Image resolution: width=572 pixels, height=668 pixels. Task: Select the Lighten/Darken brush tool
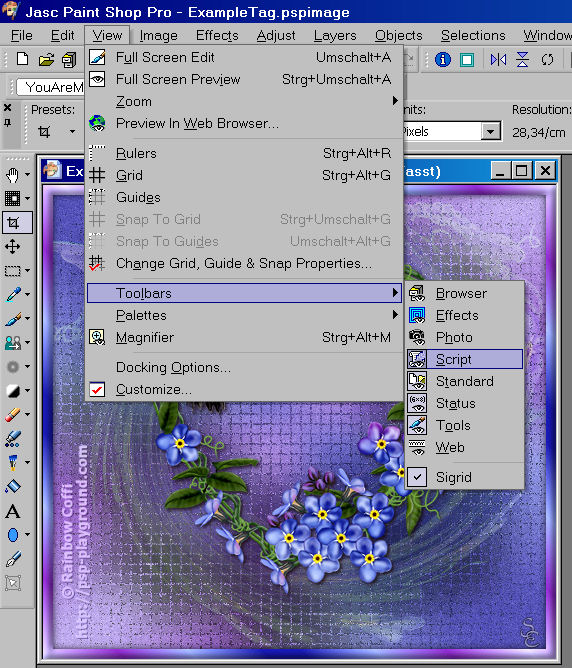tap(13, 390)
